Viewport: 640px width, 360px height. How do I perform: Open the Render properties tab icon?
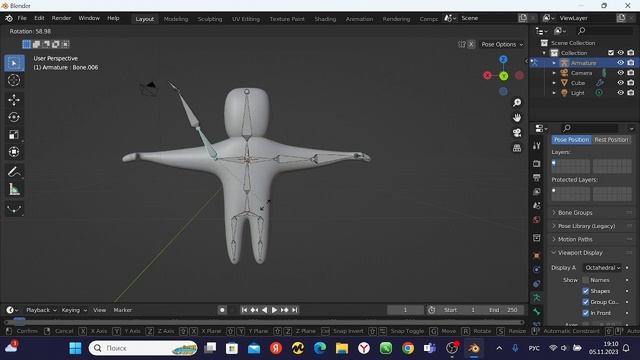(537, 164)
